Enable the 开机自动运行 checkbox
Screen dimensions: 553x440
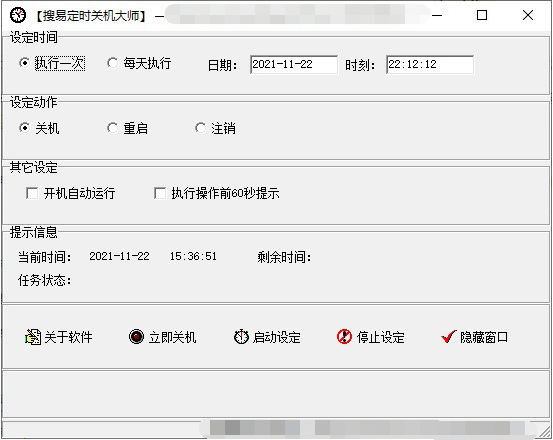[x=32, y=193]
